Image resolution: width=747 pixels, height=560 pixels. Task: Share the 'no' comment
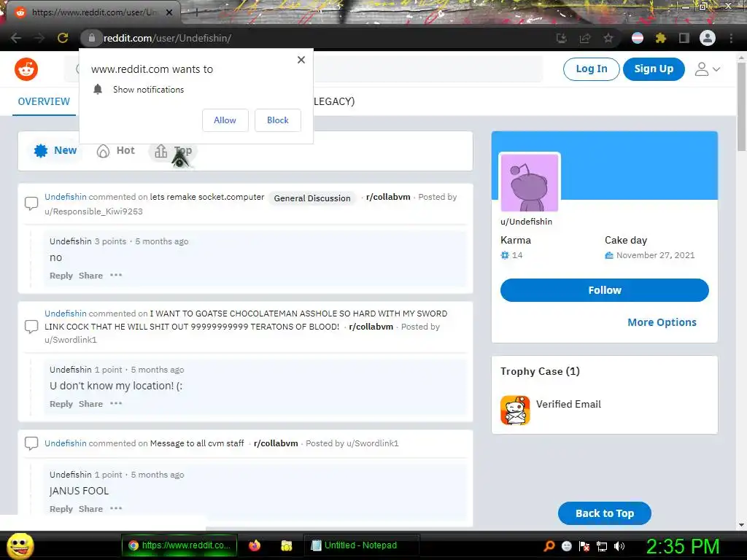coord(90,276)
